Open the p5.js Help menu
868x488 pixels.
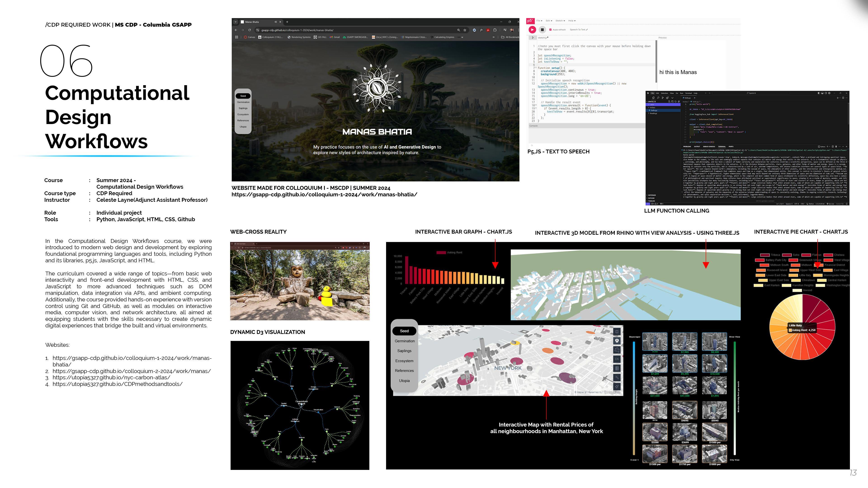click(572, 21)
